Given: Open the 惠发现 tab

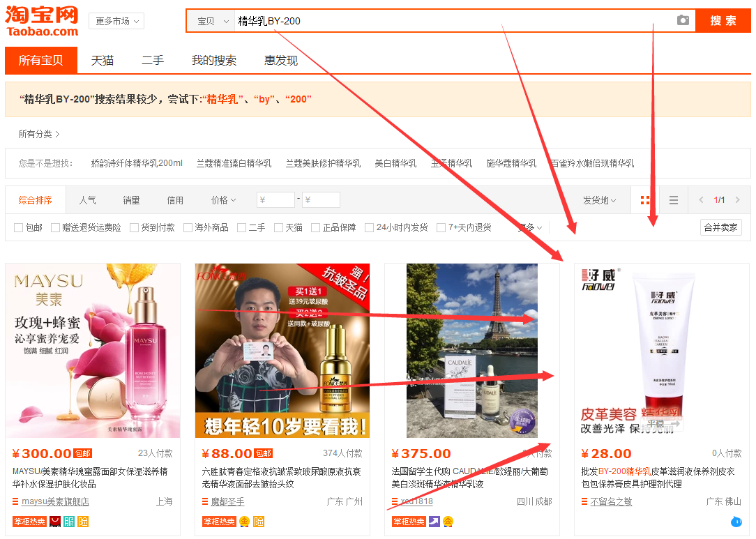Looking at the screenshot, I should pyautogui.click(x=281, y=60).
